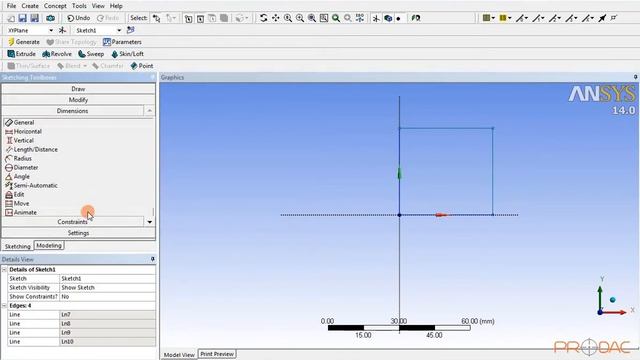Click the Undo button
Viewport: 640px width, 360px height.
click(79, 18)
